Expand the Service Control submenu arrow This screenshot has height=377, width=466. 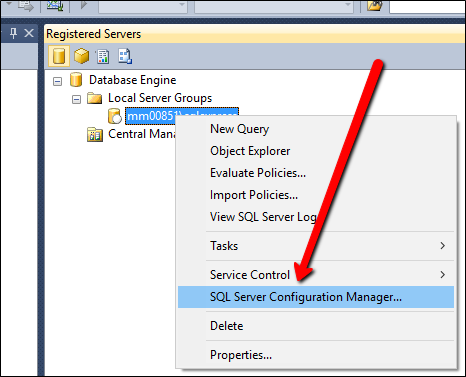pyautogui.click(x=442, y=275)
